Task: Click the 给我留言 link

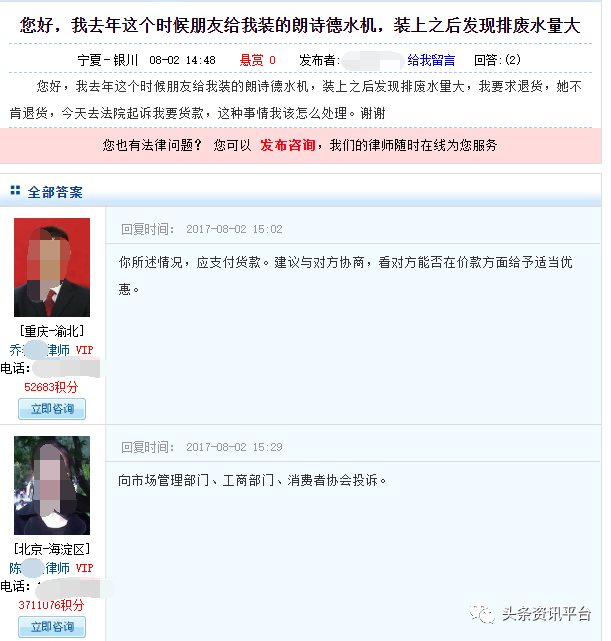Action: point(431,60)
